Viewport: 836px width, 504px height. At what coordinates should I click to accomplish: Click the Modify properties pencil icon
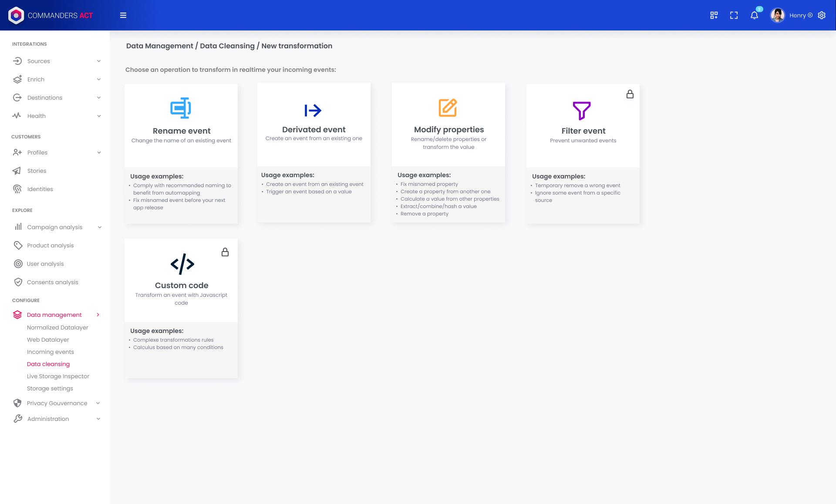point(448,108)
